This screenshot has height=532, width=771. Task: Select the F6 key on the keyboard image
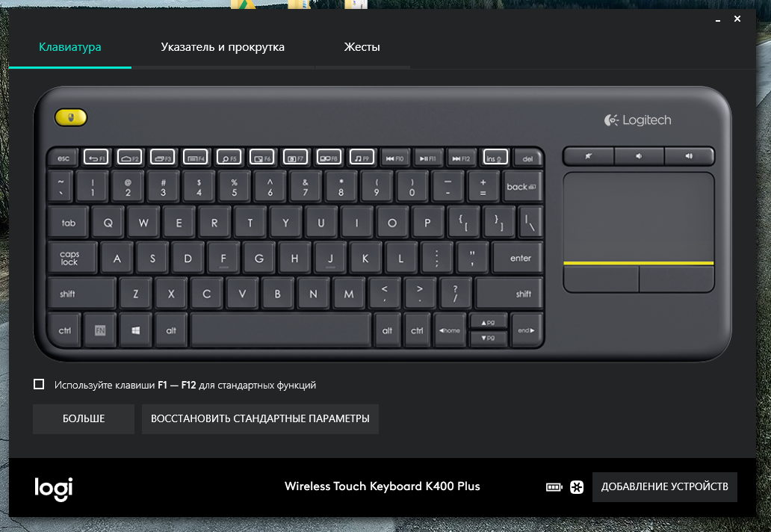pos(262,158)
